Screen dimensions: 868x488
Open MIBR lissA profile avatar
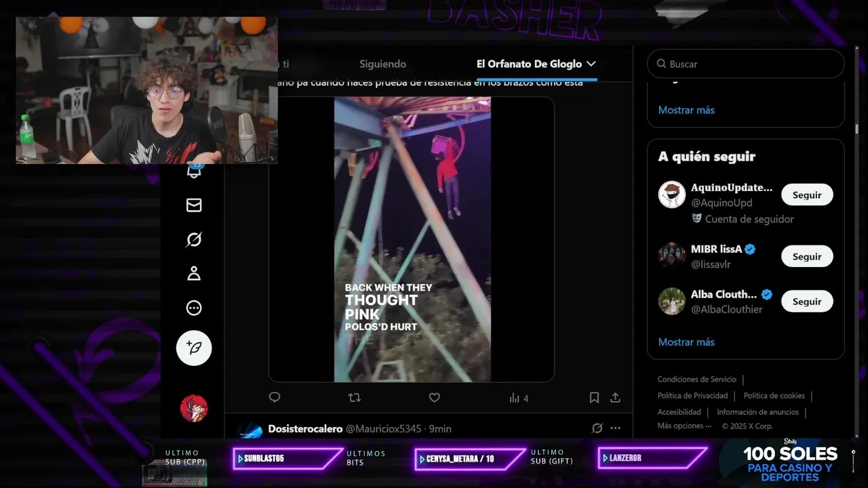[672, 256]
